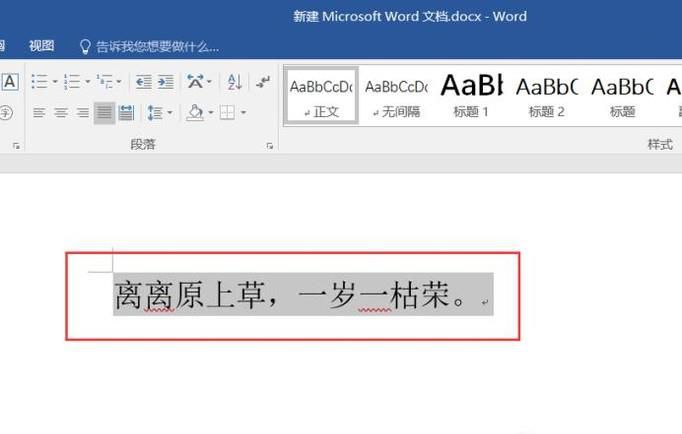Apply the 无间隔 style
This screenshot has height=434, width=682.
397,96
